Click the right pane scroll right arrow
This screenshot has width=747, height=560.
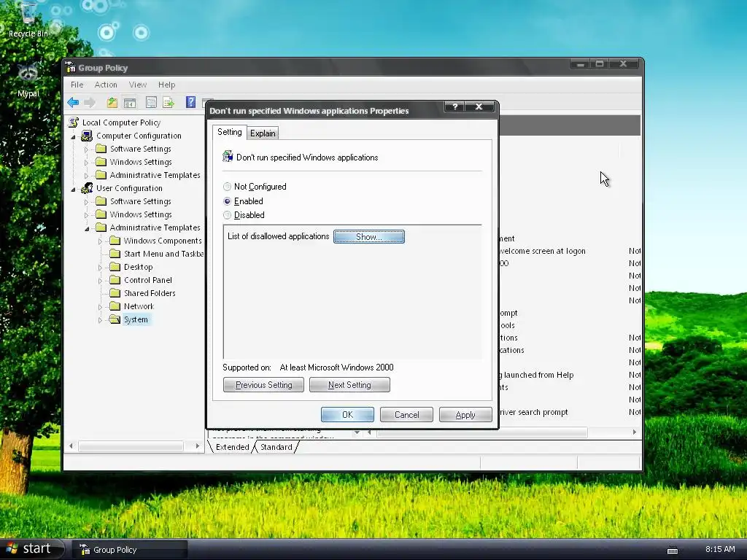coord(634,432)
